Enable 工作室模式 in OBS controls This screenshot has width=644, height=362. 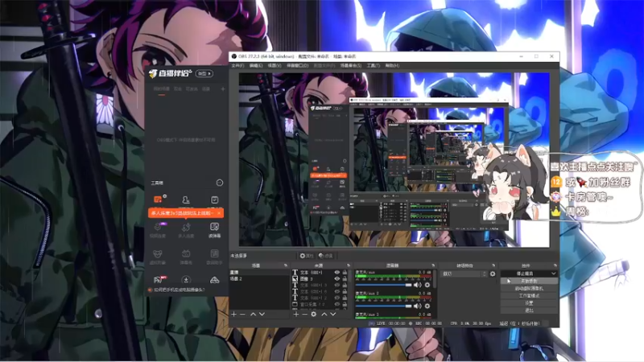[x=529, y=295]
